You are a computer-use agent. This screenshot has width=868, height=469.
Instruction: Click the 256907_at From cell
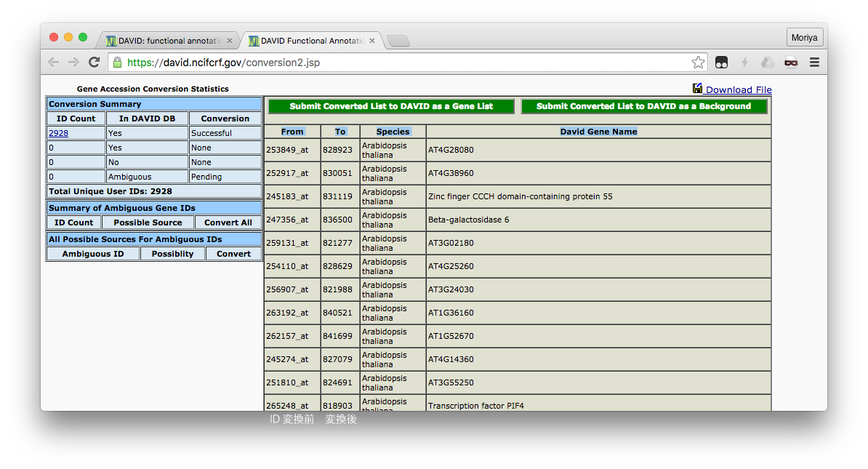pyautogui.click(x=292, y=289)
